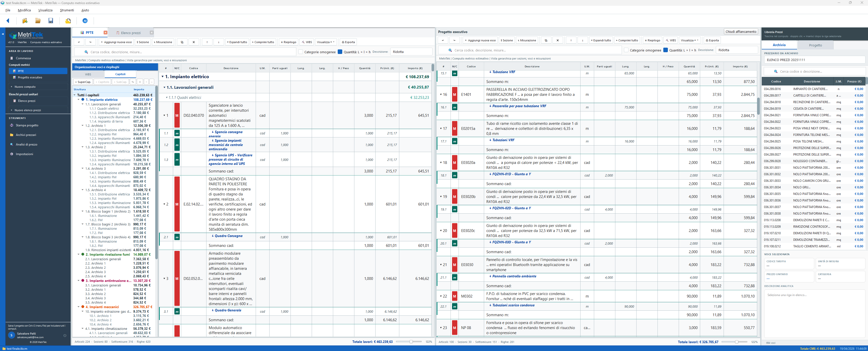Click search field in PFTE pane
This screenshot has width=868, height=351.
185,52
